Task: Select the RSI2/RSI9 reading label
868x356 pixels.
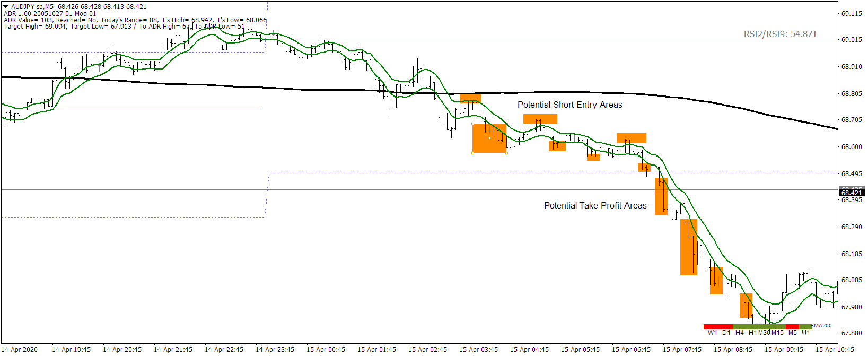Action: tap(780, 34)
